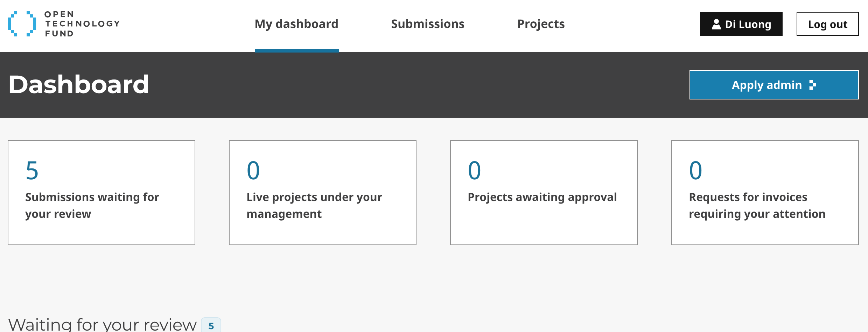Open the My dashboard tab
Screen dimensions: 868x332
(296, 24)
